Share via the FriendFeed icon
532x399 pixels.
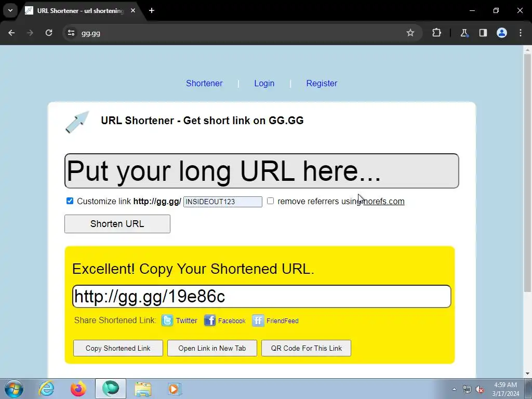[258, 320]
